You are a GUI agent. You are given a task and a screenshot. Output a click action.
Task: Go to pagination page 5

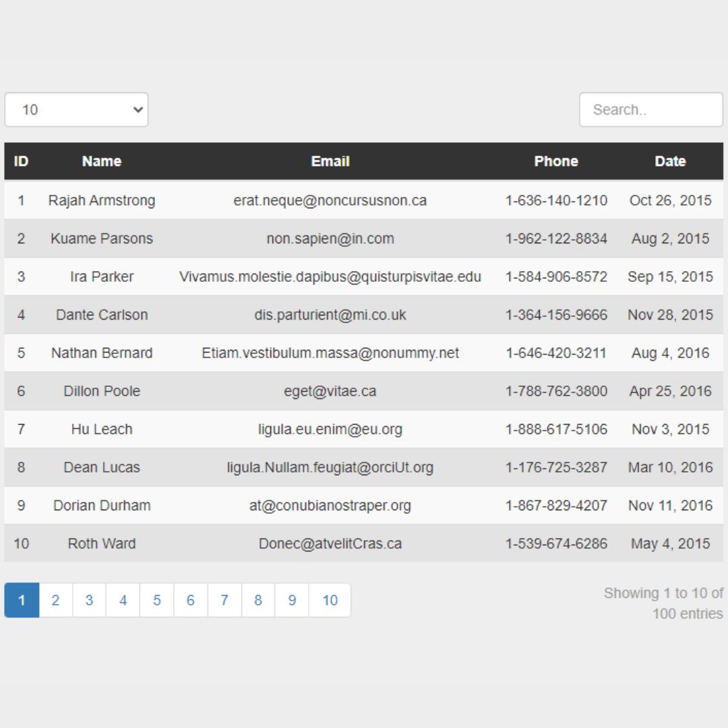click(157, 601)
